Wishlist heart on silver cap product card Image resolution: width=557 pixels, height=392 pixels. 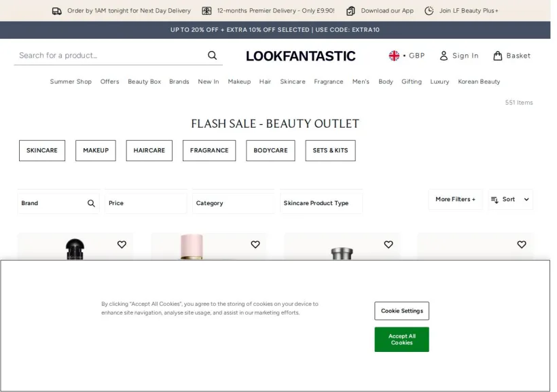coord(389,245)
